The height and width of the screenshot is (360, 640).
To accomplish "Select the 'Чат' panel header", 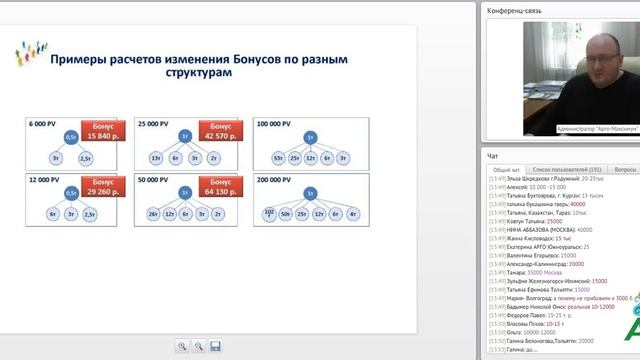I will tap(493, 156).
